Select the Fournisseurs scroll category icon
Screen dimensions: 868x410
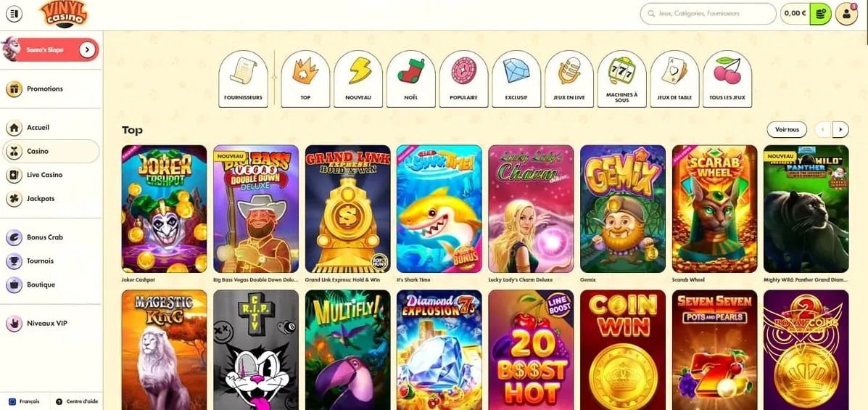pos(243,78)
